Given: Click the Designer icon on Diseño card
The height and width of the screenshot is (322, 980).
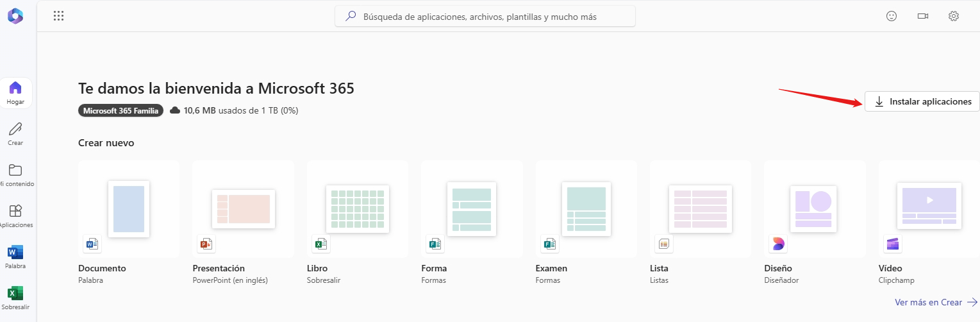Looking at the screenshot, I should 778,244.
